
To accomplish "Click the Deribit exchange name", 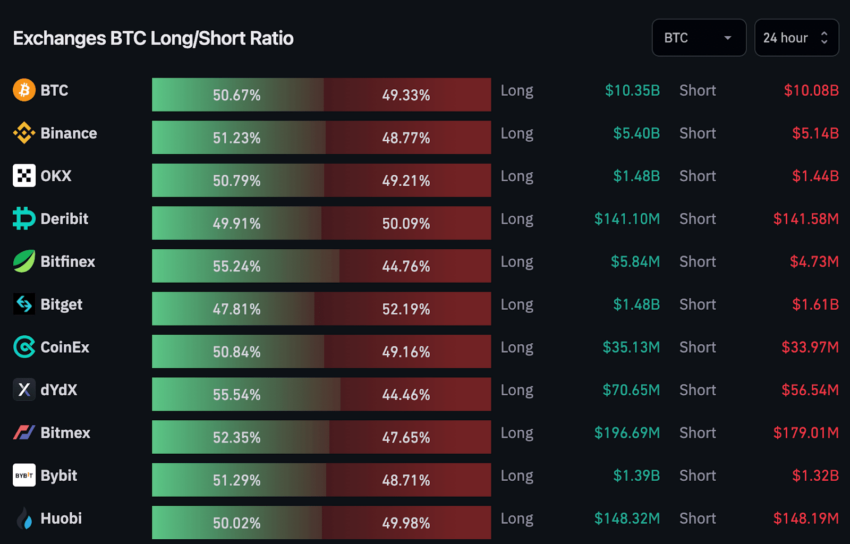I will coord(65,219).
